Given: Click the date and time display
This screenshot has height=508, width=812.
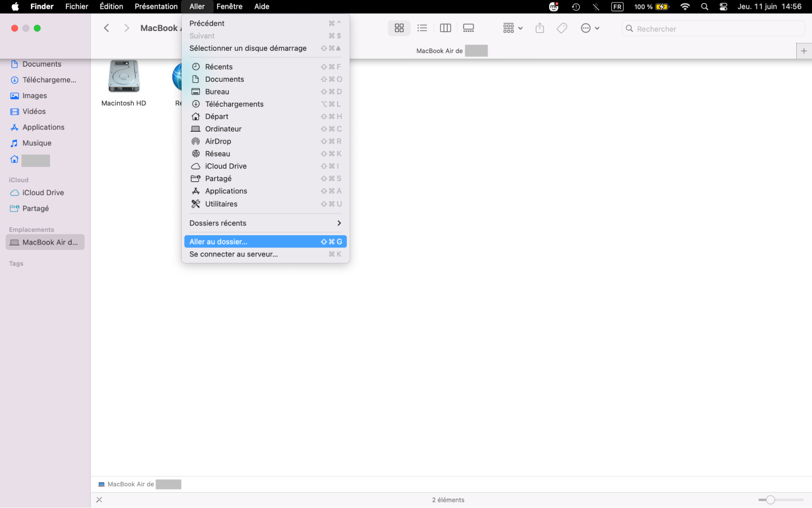Looking at the screenshot, I should pyautogui.click(x=769, y=7).
